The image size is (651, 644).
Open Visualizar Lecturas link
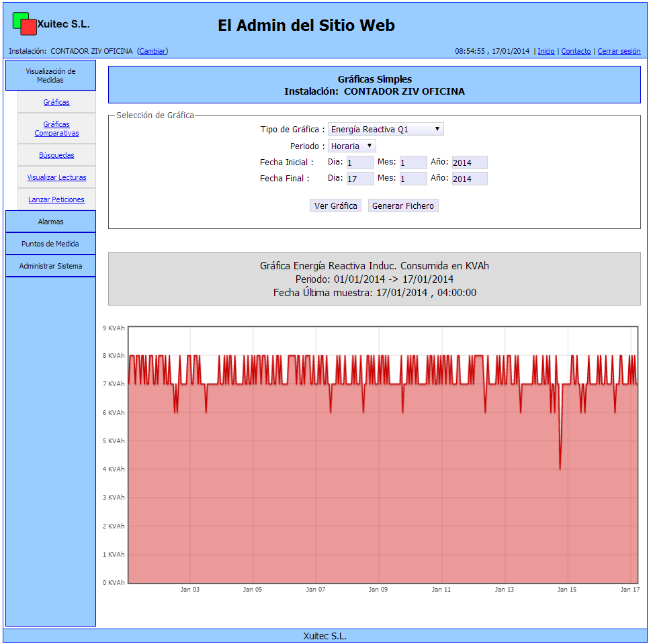tap(56, 178)
